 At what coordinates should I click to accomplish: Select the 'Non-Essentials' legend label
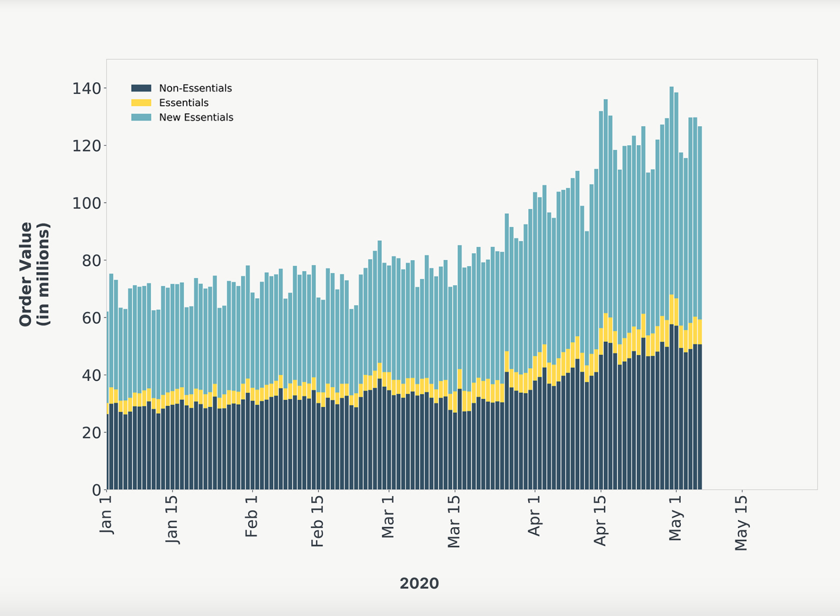point(195,88)
